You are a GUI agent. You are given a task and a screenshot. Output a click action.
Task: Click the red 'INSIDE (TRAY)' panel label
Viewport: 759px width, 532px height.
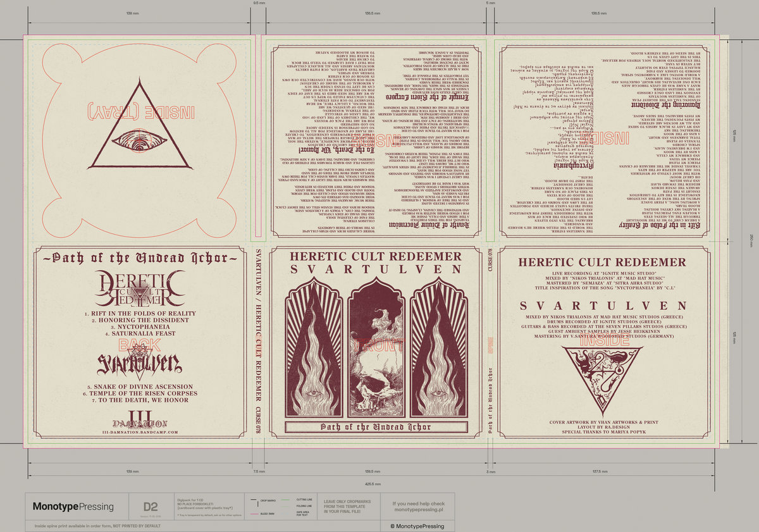click(138, 114)
